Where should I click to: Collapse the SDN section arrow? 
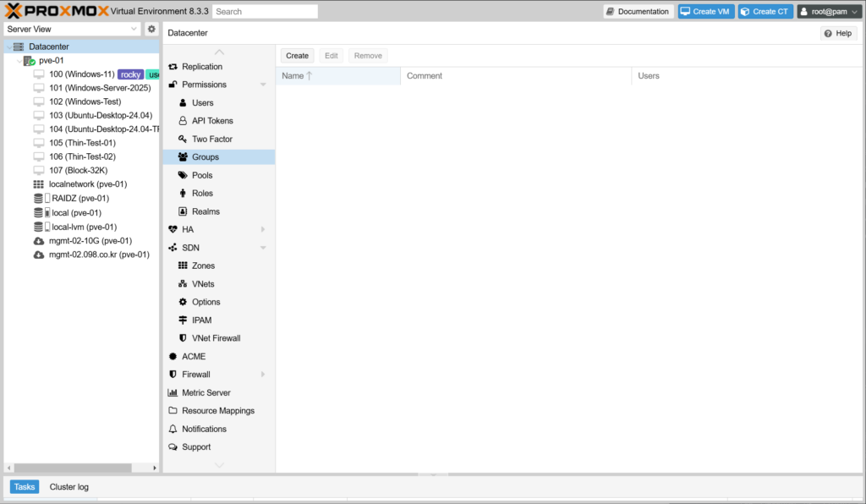(263, 248)
